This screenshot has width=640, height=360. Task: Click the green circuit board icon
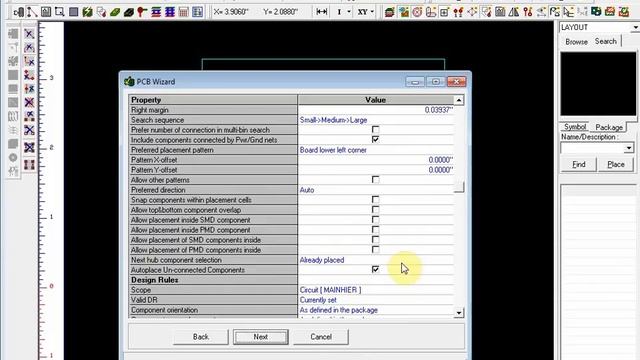(x=596, y=12)
